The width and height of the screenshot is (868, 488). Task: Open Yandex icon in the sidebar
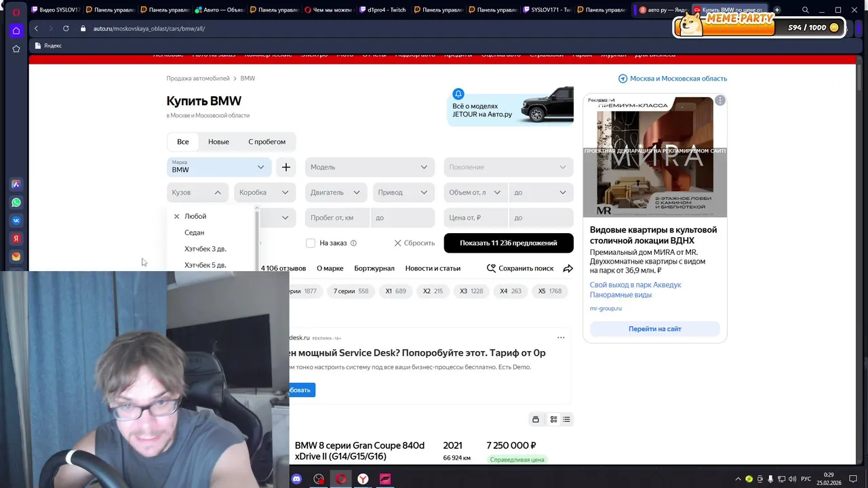[16, 239]
